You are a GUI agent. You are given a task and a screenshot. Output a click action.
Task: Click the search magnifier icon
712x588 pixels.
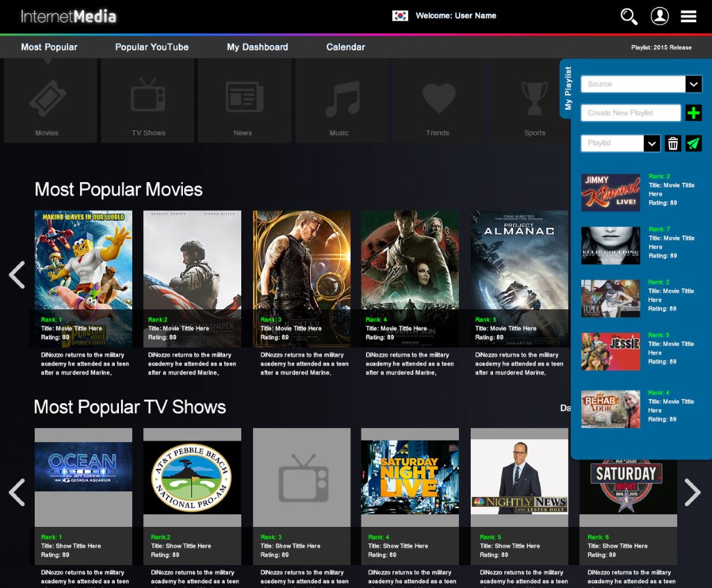click(x=629, y=17)
